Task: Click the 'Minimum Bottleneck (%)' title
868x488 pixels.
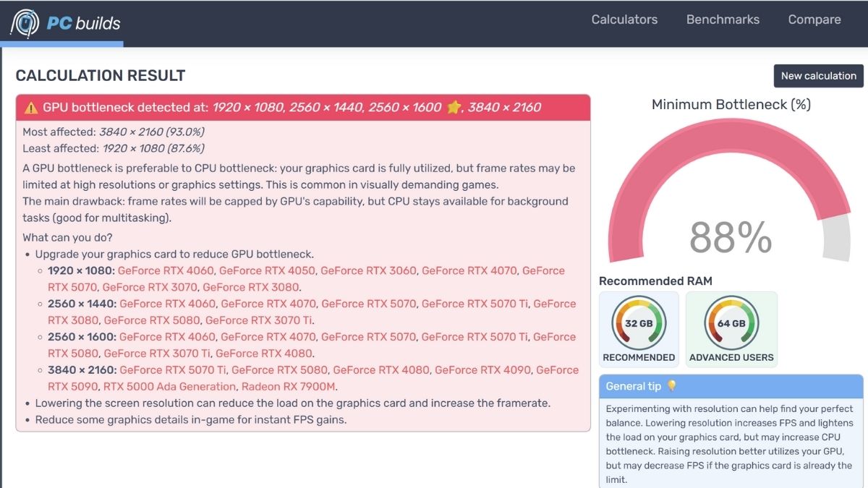Action: coord(731,105)
